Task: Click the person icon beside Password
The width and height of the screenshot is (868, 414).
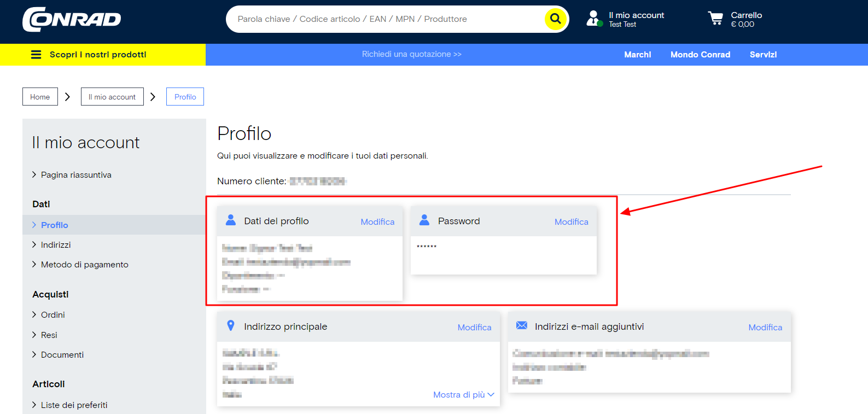Action: pyautogui.click(x=424, y=220)
